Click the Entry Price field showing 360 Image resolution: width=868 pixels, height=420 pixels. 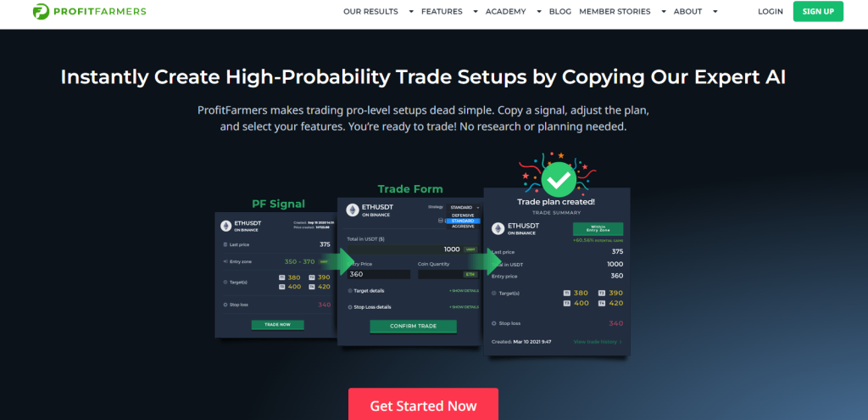[x=379, y=274]
